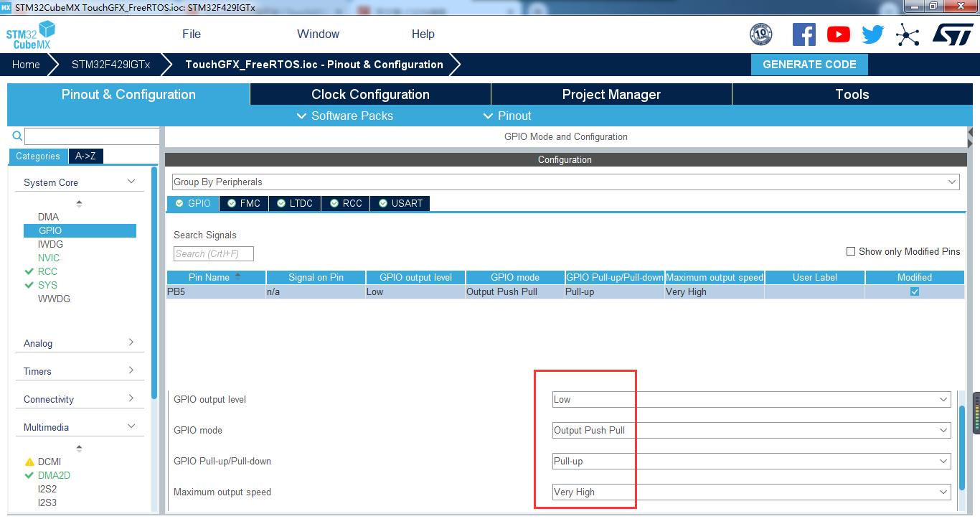Click the Search Signals input field

click(214, 253)
